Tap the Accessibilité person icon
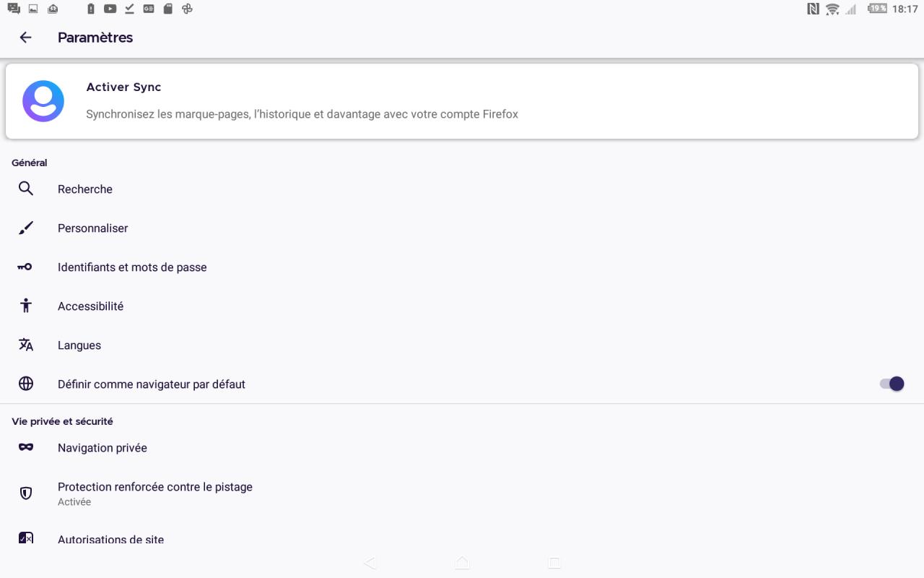Screen dimensions: 924x578 tap(26, 306)
